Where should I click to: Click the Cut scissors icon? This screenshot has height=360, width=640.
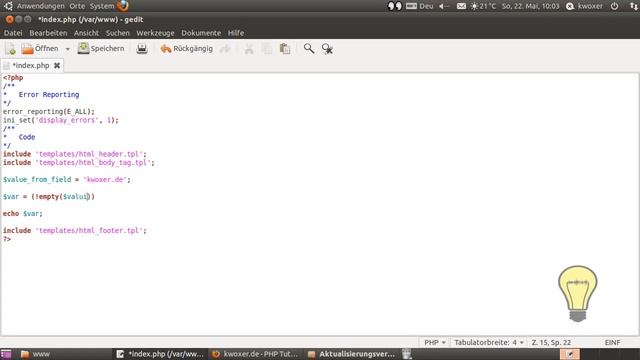(249, 49)
